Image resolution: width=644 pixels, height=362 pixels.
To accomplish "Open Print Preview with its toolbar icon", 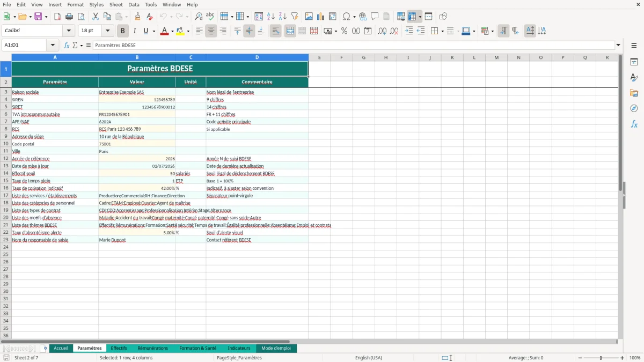I will (81, 17).
